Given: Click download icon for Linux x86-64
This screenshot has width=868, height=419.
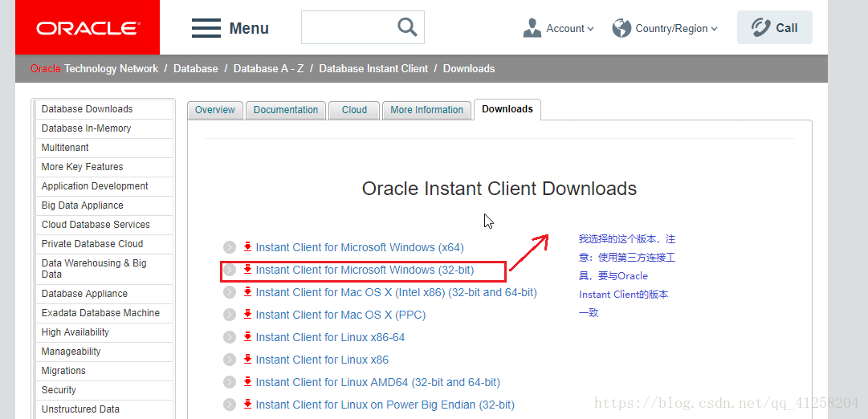Looking at the screenshot, I should coord(247,337).
